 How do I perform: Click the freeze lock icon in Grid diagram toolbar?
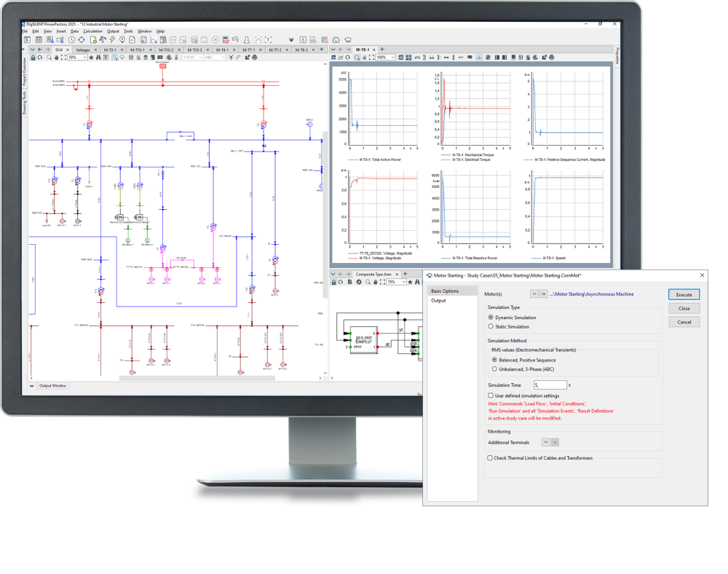pyautogui.click(x=33, y=58)
